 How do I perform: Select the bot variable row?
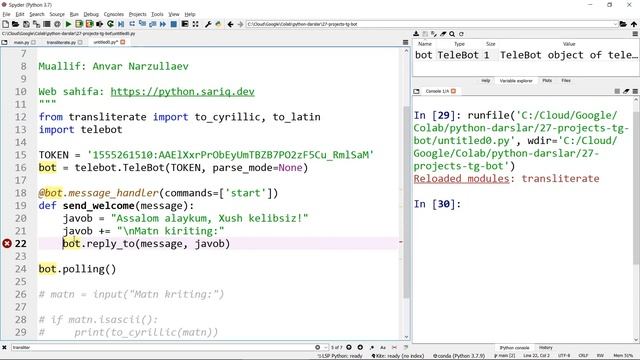[x=526, y=55]
